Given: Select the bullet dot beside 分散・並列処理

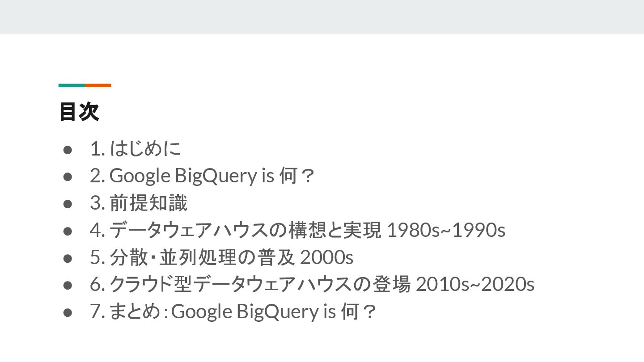Looking at the screenshot, I should [x=68, y=258].
